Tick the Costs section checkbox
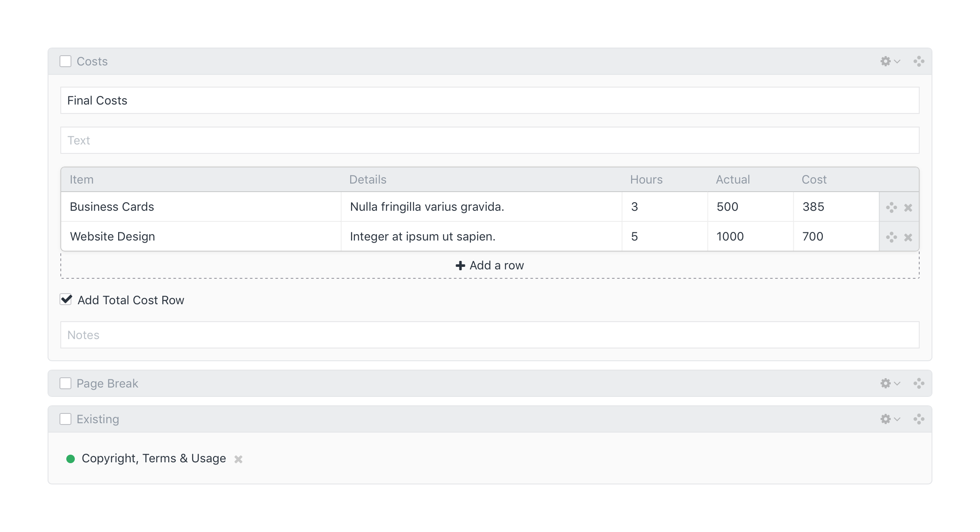 [x=65, y=61]
